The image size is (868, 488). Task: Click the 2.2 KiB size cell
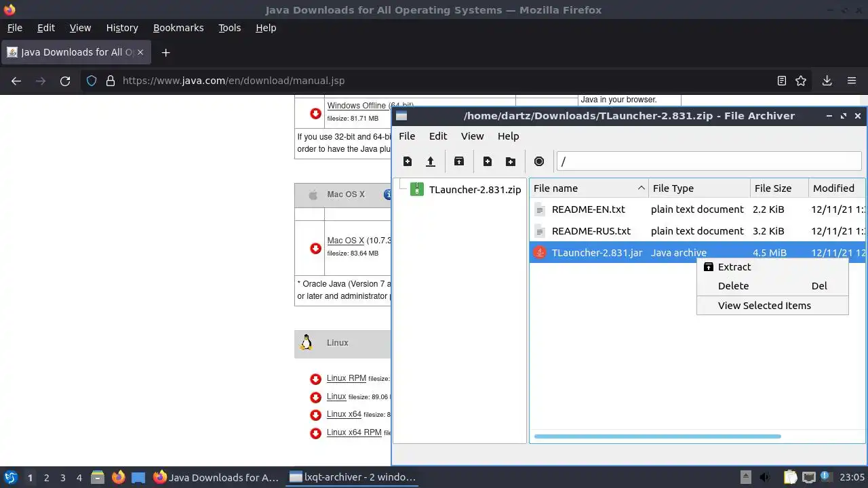[768, 209]
